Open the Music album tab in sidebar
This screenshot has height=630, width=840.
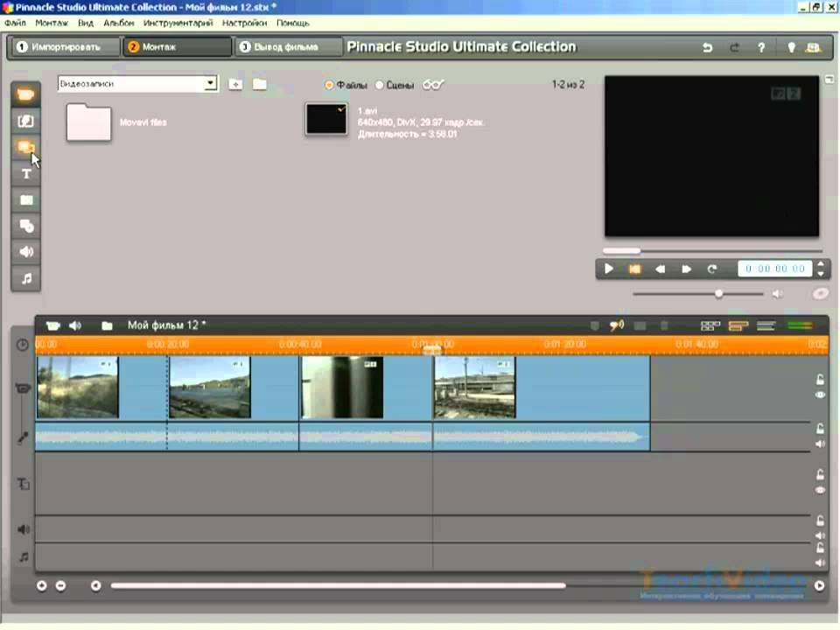click(x=25, y=278)
